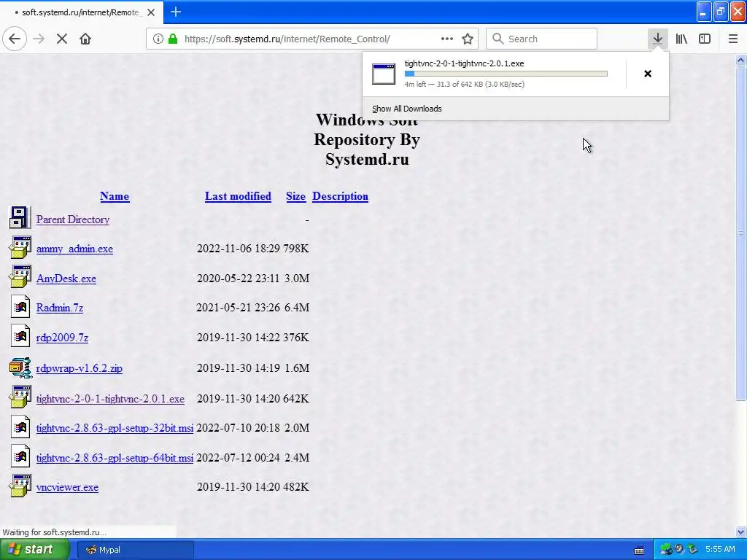This screenshot has height=560, width=747.
Task: Go to the home page
Action: tap(85, 39)
